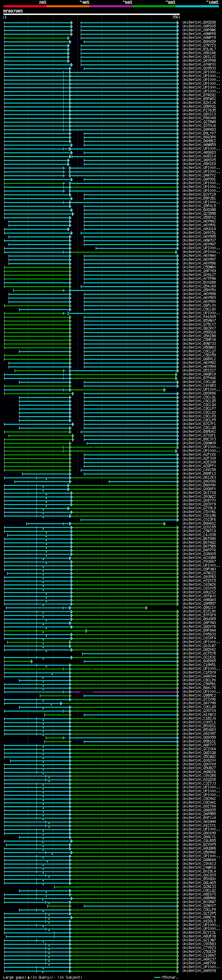Click hit label UniRef100_P86048
This screenshot has height=980, width=222.
199,118
